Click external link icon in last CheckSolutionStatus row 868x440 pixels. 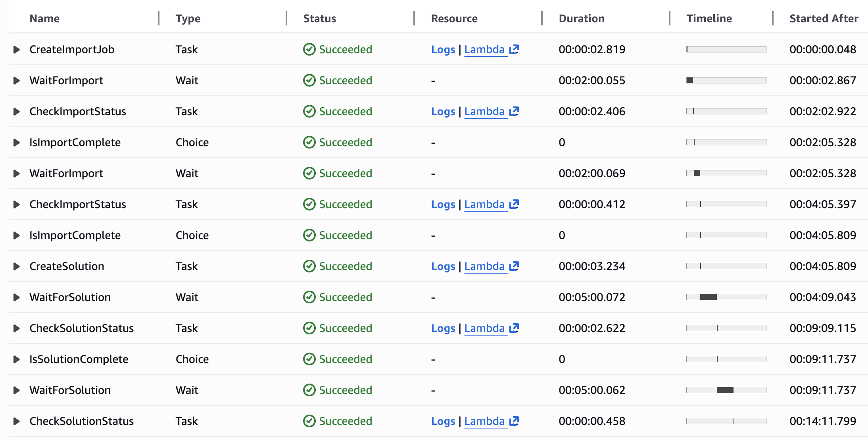pos(514,421)
